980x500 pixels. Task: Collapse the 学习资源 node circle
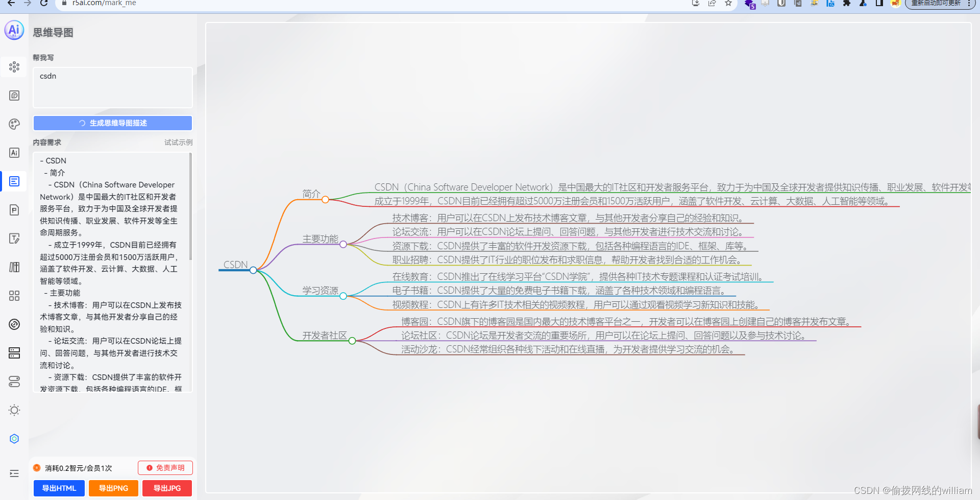pos(344,296)
